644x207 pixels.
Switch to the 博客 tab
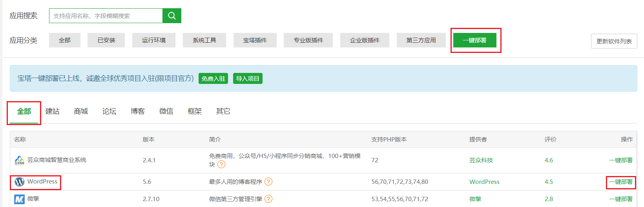point(138,111)
